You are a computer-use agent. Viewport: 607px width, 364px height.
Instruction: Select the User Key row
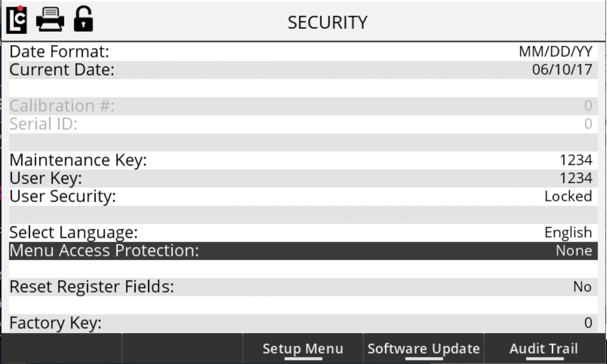303,178
